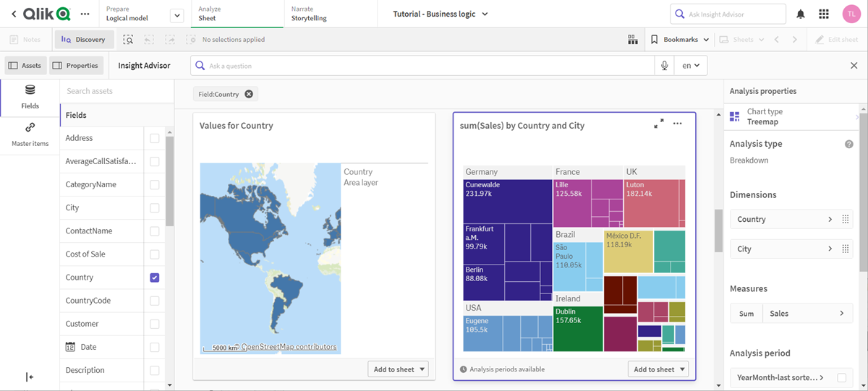Viewport: 868px width, 391px height.
Task: Toggle the Discovery button
Action: tap(83, 40)
